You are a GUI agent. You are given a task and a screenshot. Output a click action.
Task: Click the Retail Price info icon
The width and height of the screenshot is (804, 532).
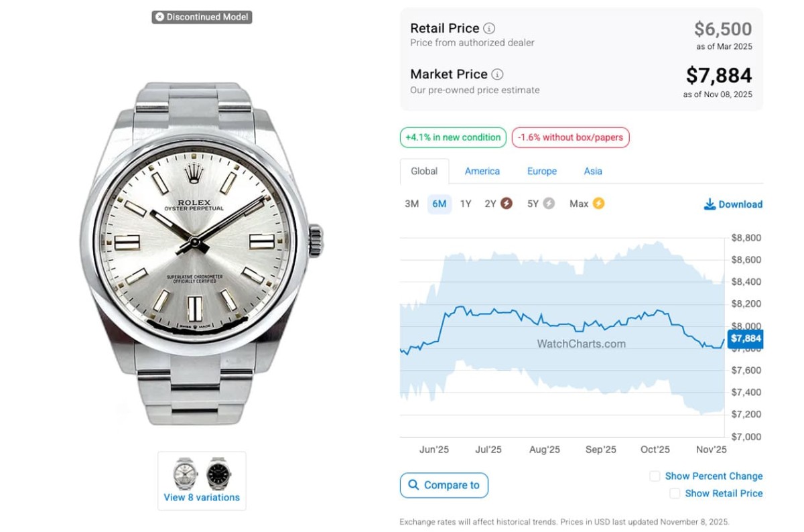coord(490,28)
